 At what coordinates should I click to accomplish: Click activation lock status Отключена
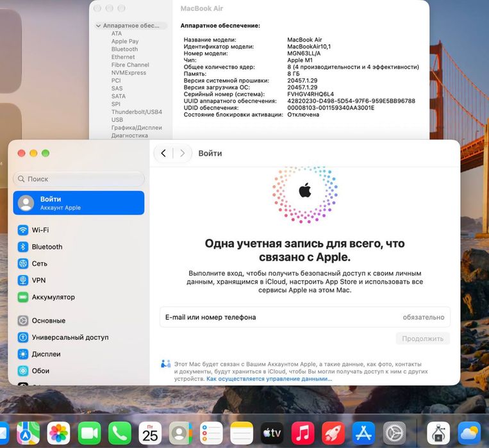(303, 115)
